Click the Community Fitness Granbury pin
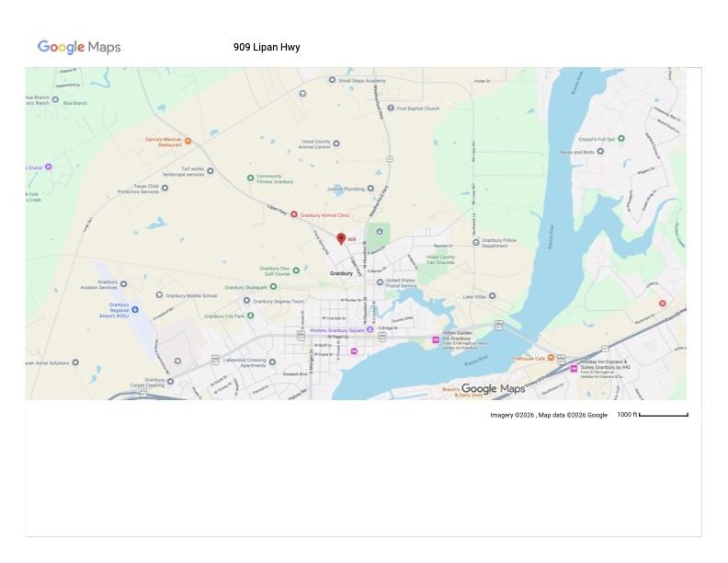Viewport: 728px width, 563px height. pos(250,178)
